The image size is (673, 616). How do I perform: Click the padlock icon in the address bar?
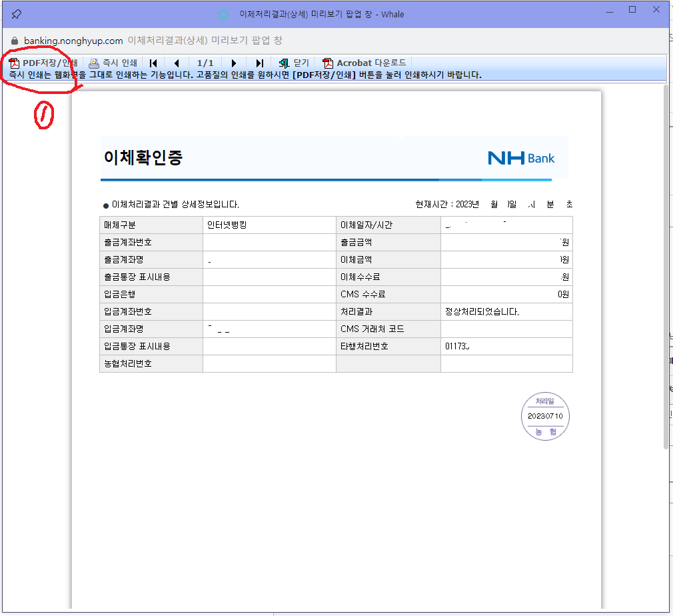pos(15,41)
